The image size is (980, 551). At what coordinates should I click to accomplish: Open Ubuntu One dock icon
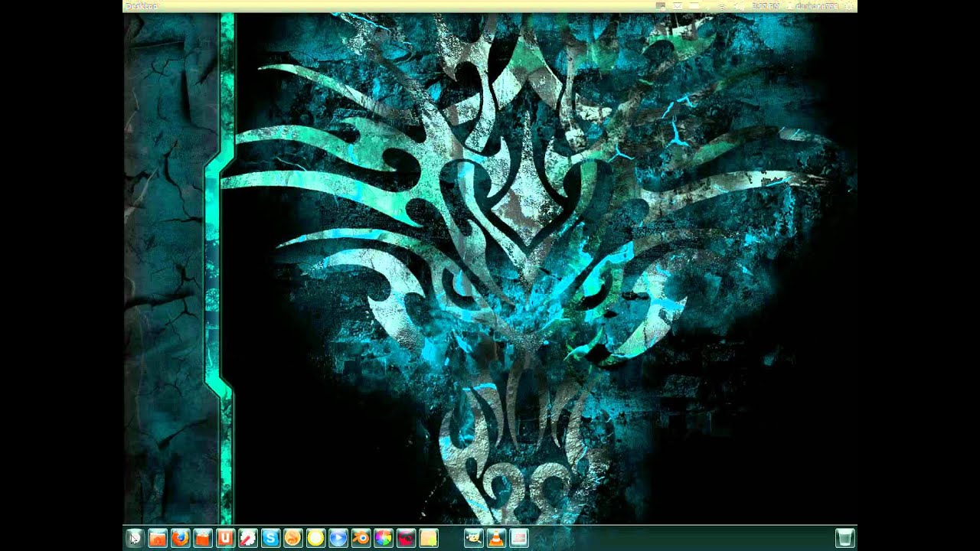(x=225, y=538)
